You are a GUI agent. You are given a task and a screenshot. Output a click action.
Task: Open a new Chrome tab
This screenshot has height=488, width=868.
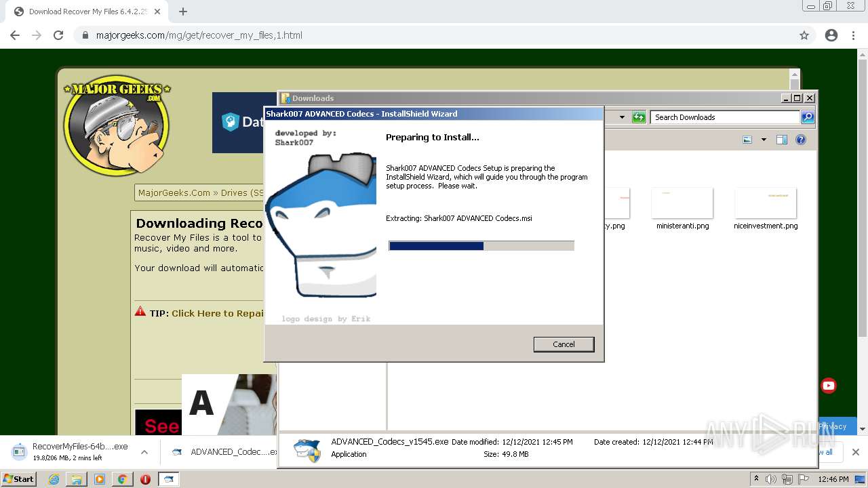(x=183, y=12)
